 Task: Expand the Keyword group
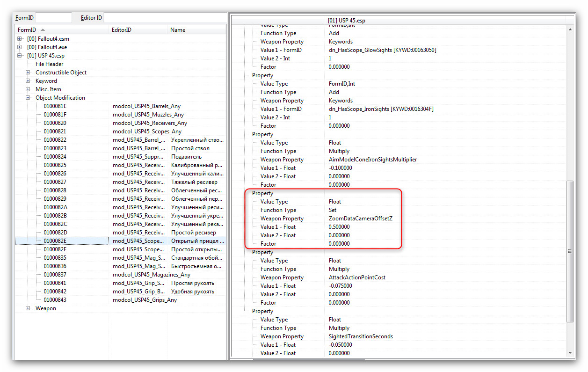28,81
